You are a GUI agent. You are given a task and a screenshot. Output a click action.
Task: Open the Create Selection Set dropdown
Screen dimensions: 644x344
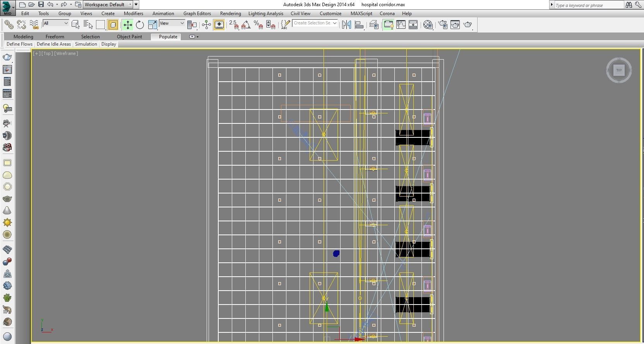(x=315, y=23)
